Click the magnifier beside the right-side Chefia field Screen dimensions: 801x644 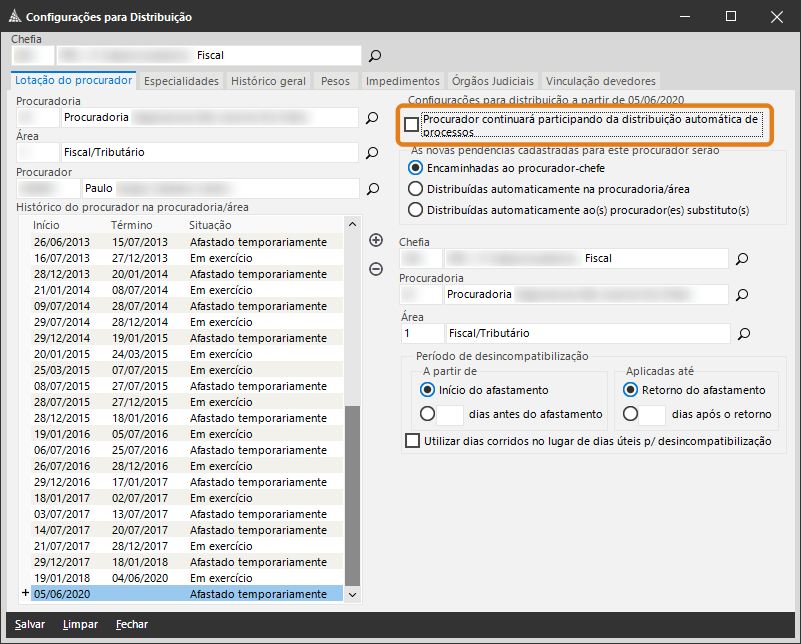point(742,259)
